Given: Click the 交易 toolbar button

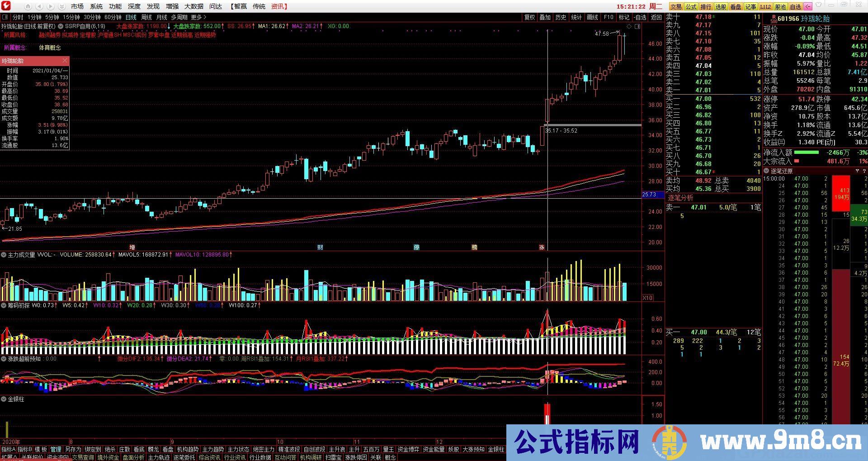Looking at the screenshot, I should pyautogui.click(x=676, y=7).
